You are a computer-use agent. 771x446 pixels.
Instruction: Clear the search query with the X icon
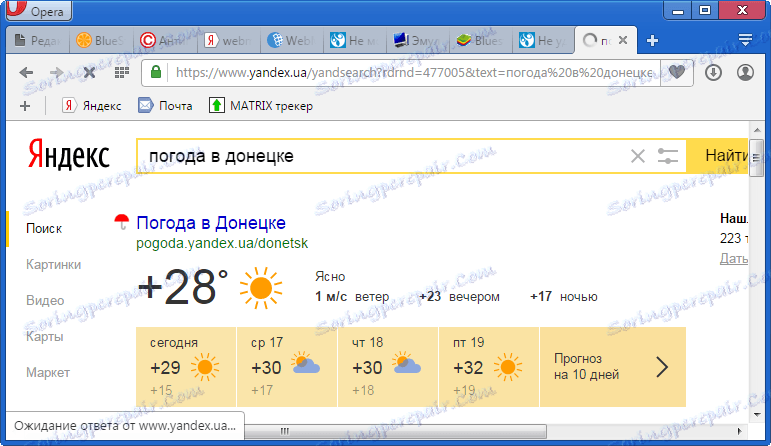pyautogui.click(x=638, y=156)
